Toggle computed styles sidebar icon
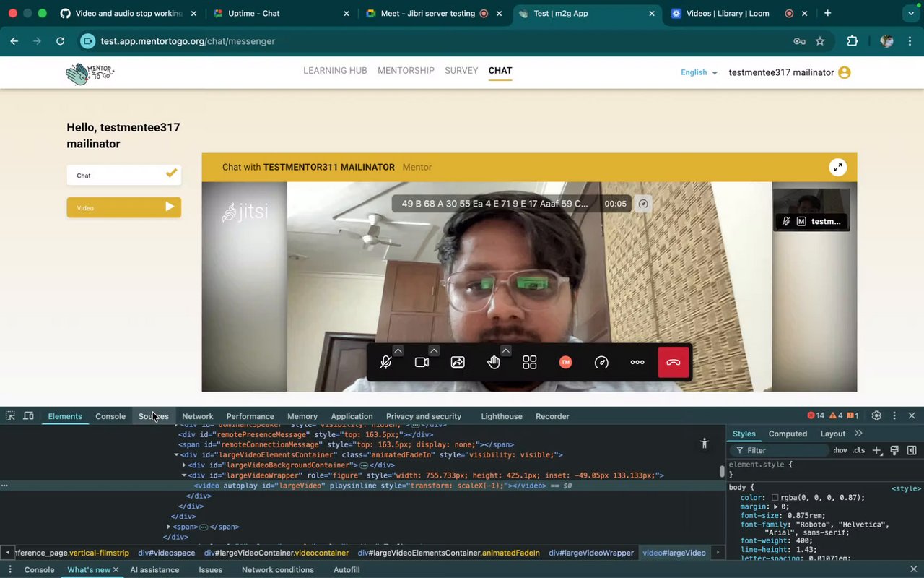Screen dimensions: 924x578 (x=912, y=450)
